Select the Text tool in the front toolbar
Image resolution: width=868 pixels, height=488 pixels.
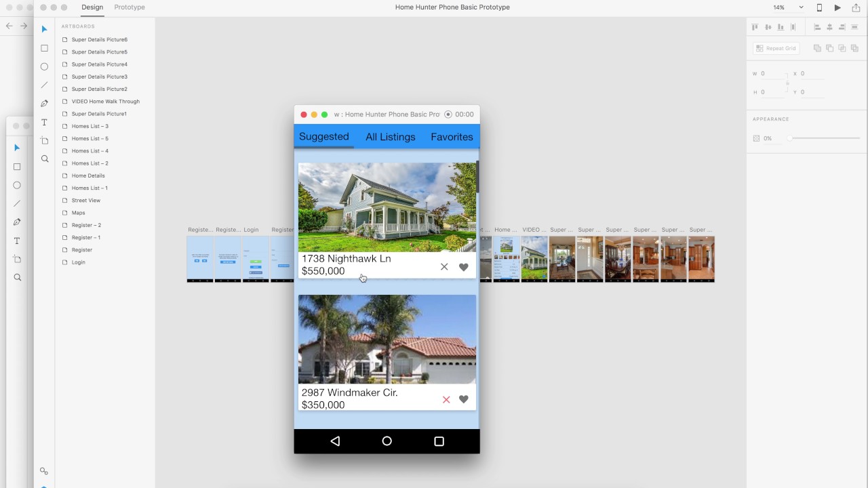tap(44, 122)
